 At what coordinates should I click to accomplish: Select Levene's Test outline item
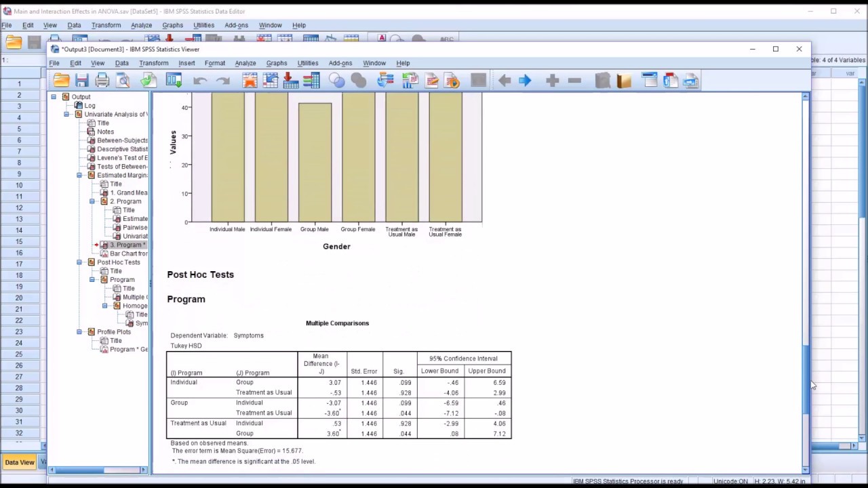pos(116,158)
